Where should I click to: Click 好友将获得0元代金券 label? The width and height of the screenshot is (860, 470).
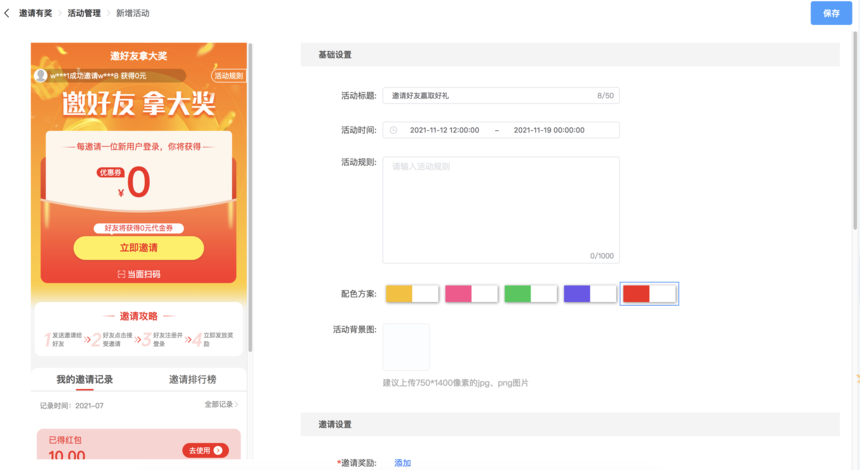(x=139, y=228)
